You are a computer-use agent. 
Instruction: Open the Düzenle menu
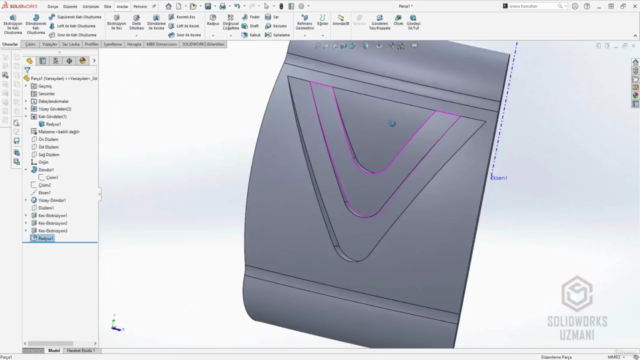[x=70, y=7]
